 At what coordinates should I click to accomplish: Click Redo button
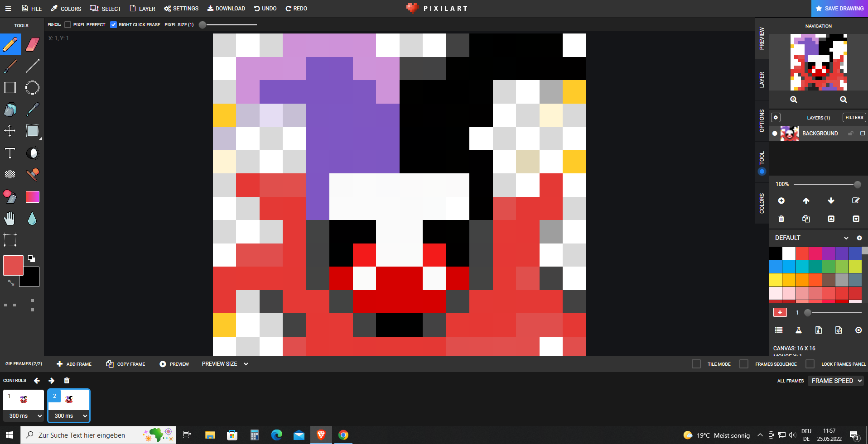pyautogui.click(x=296, y=9)
